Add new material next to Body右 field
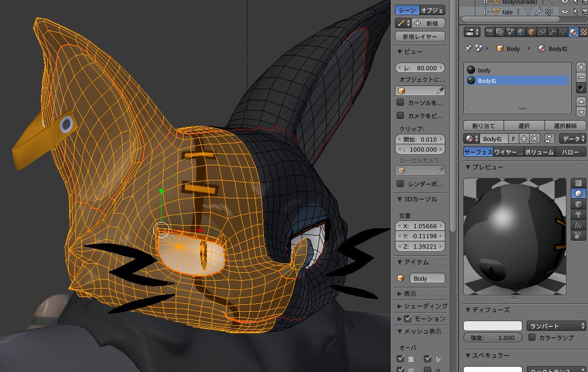 (x=524, y=139)
